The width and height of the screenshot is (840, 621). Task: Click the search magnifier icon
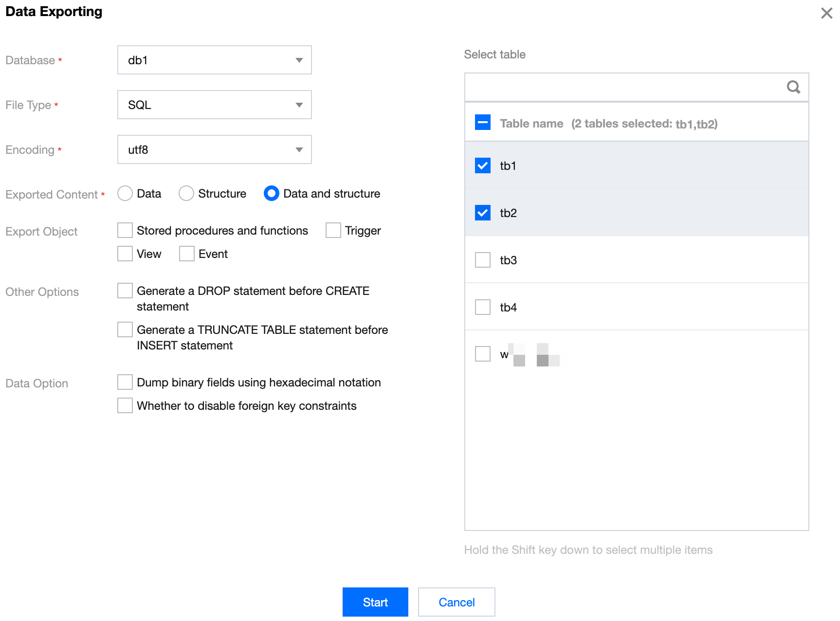(793, 87)
